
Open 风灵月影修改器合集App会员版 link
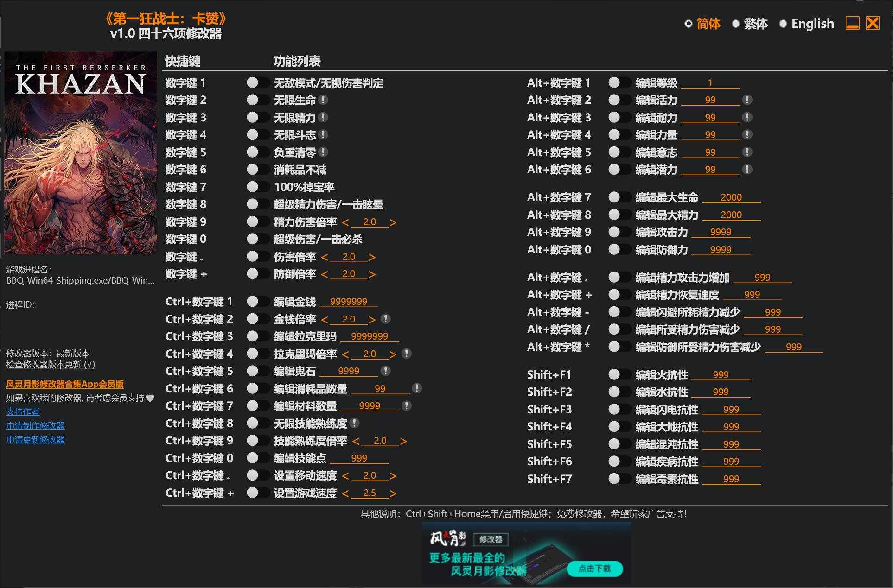pyautogui.click(x=65, y=384)
